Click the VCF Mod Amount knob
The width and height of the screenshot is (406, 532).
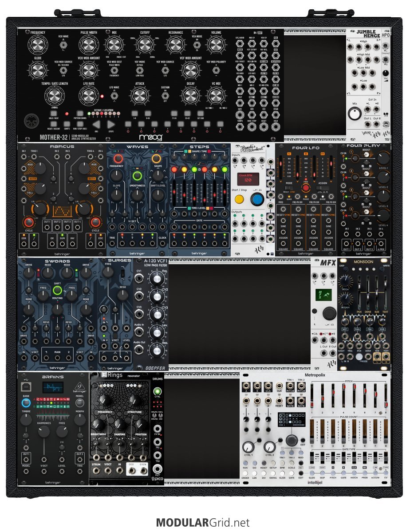191,70
